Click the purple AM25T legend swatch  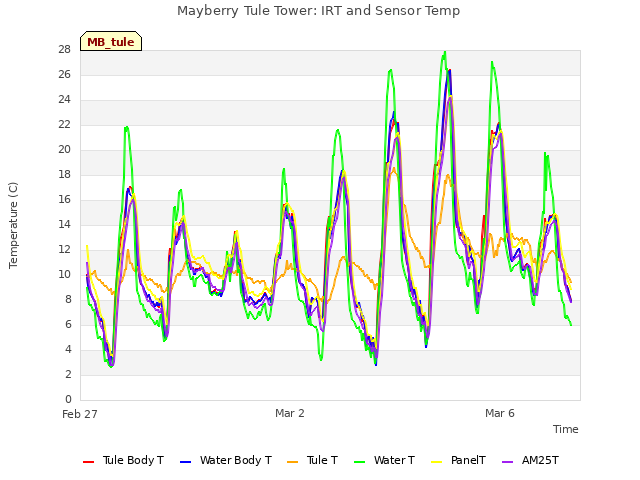507,462
